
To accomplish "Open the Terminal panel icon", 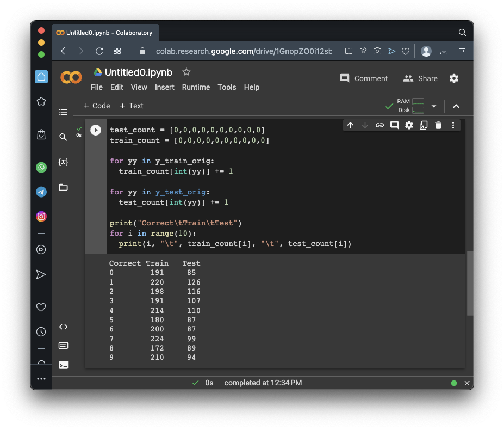I will (63, 365).
